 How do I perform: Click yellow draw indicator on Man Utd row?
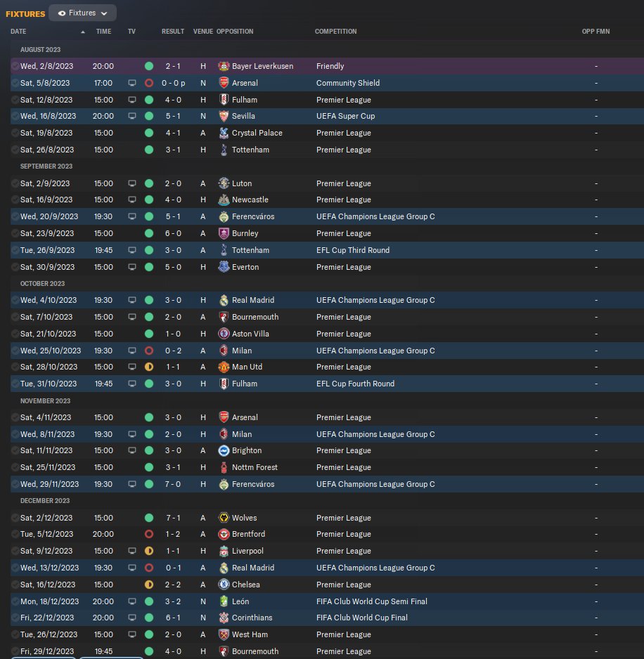coord(149,367)
